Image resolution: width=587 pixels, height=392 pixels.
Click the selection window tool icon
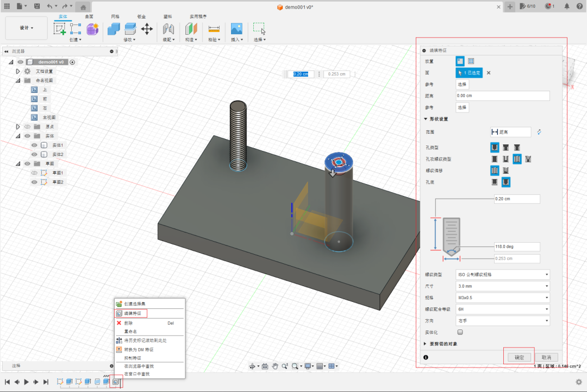point(259,29)
